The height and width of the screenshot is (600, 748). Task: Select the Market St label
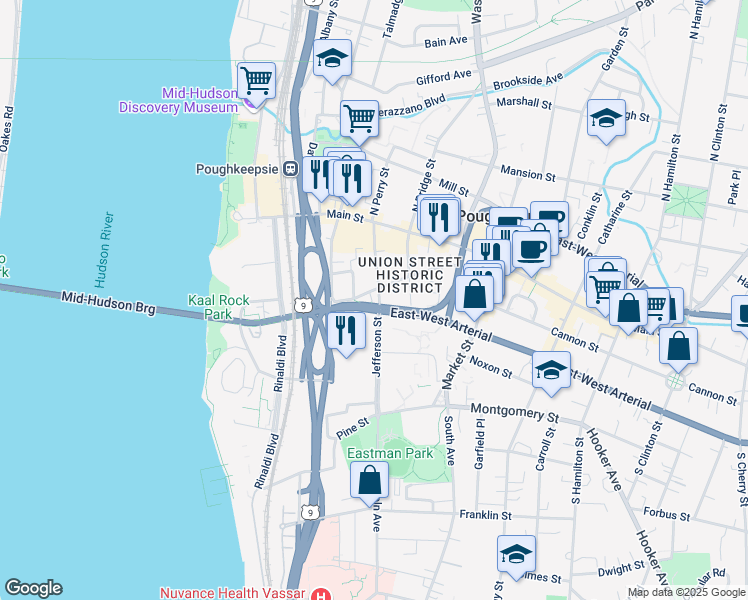pos(457,364)
